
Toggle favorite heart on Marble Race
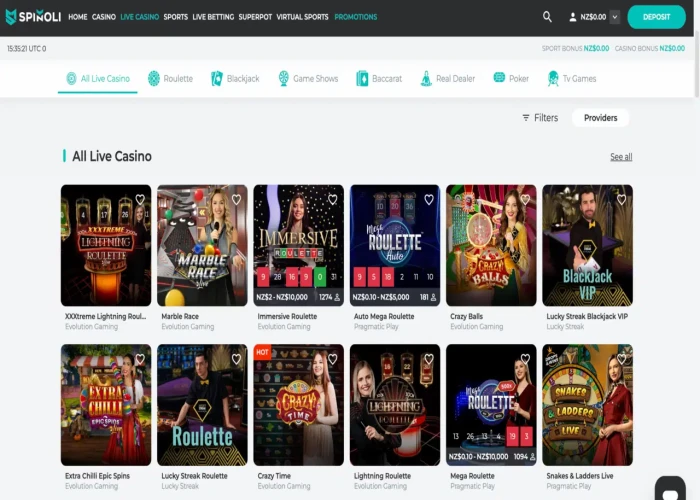point(236,199)
